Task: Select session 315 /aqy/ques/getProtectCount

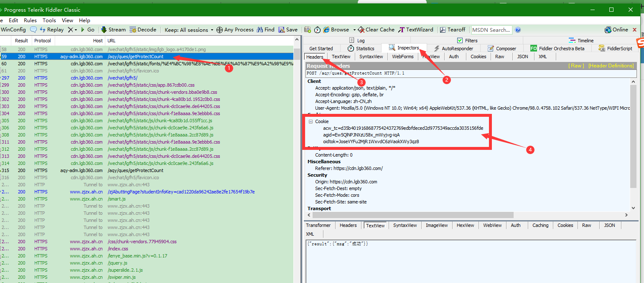Action: click(147, 170)
